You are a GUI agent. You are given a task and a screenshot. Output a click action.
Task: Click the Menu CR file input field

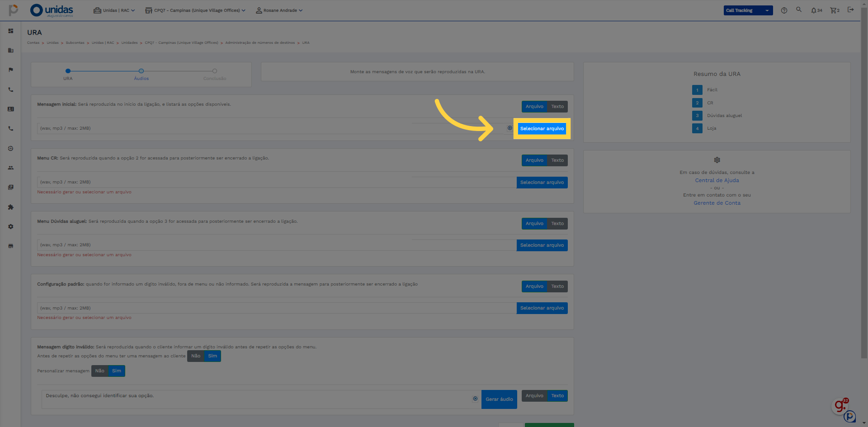pyautogui.click(x=277, y=182)
